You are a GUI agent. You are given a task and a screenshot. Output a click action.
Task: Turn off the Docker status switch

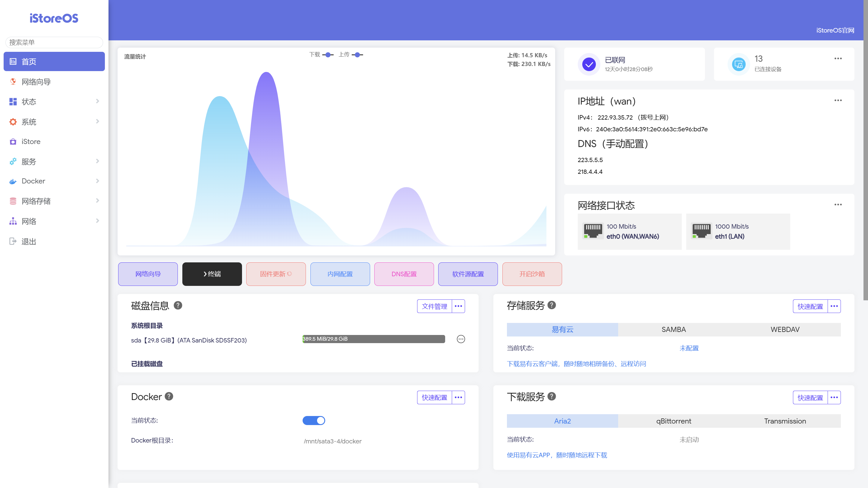tap(314, 420)
